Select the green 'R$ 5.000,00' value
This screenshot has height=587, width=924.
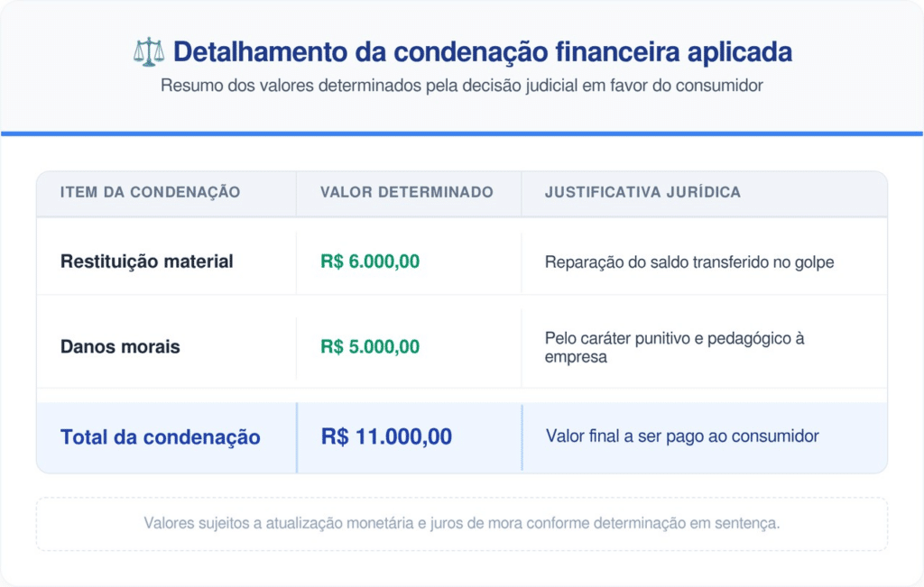(370, 347)
